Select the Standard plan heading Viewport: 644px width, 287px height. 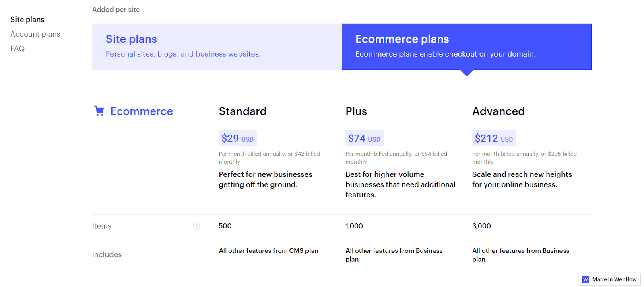click(243, 111)
